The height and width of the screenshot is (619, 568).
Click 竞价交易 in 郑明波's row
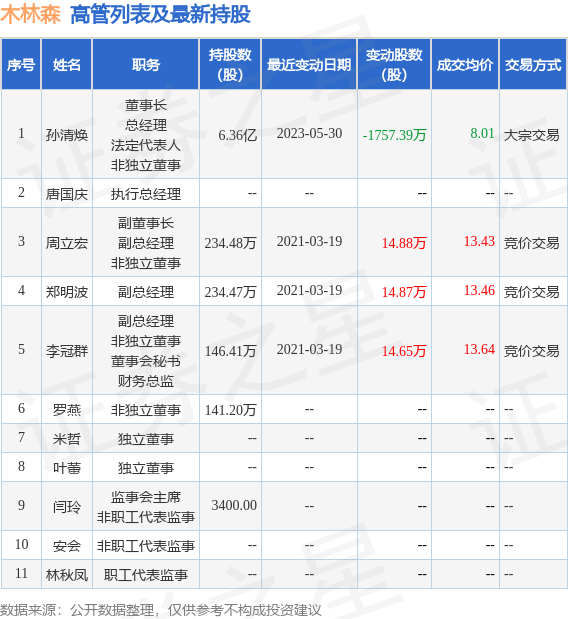click(531, 292)
